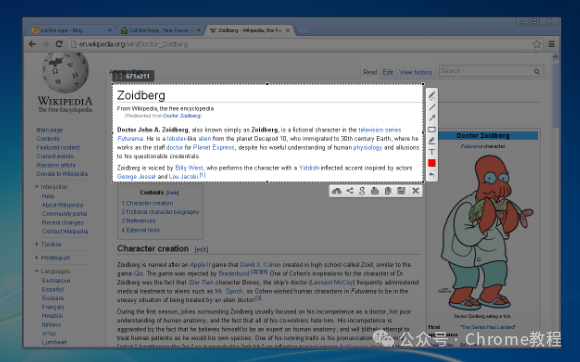The image size is (580, 362).
Task: Jump to '2 Fictional character biography'
Action: coord(160,212)
